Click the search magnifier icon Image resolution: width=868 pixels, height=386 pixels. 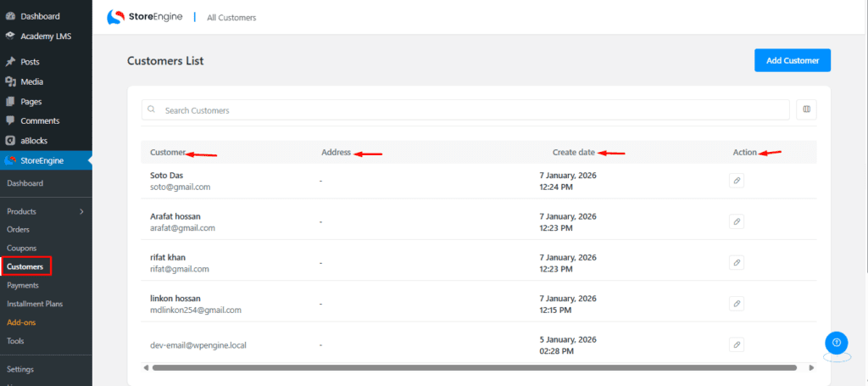[152, 109]
